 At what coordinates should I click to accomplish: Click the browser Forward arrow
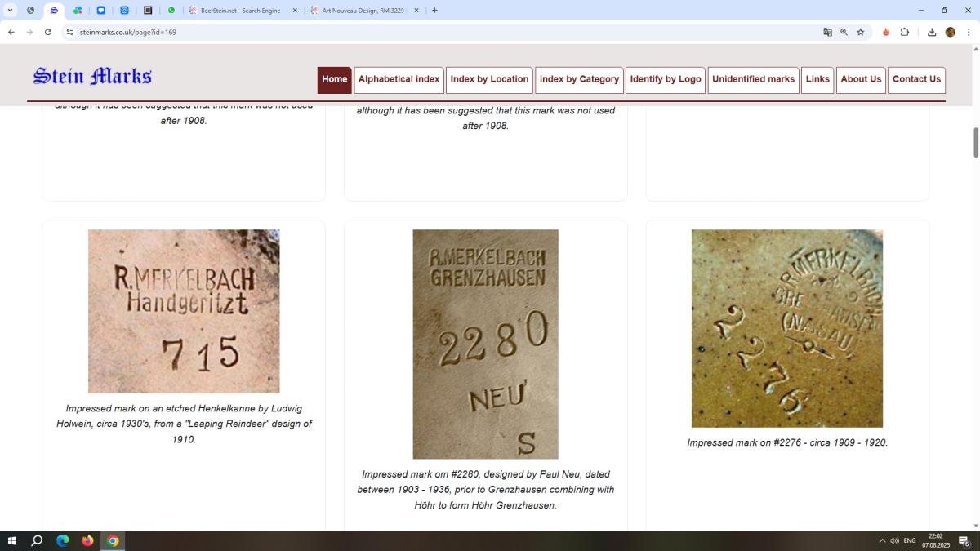(x=29, y=32)
